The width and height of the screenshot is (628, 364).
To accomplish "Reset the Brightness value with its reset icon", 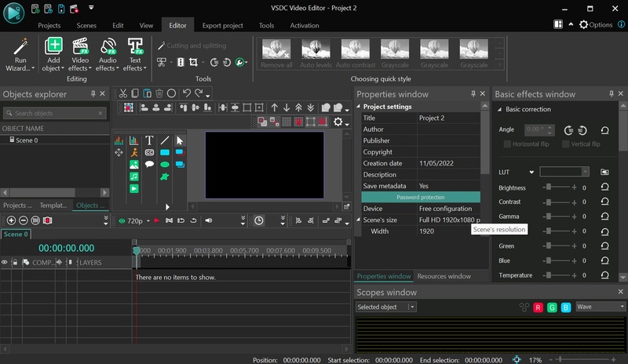I will [x=604, y=187].
